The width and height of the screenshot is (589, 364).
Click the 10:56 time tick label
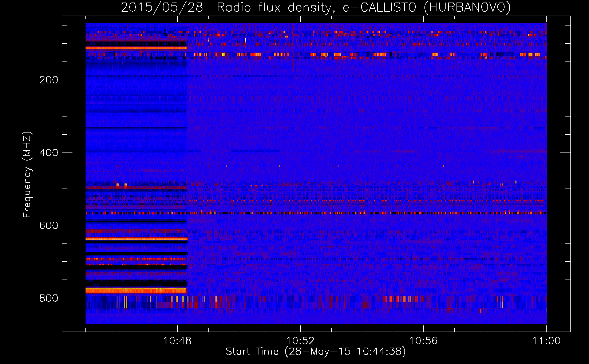pos(423,341)
